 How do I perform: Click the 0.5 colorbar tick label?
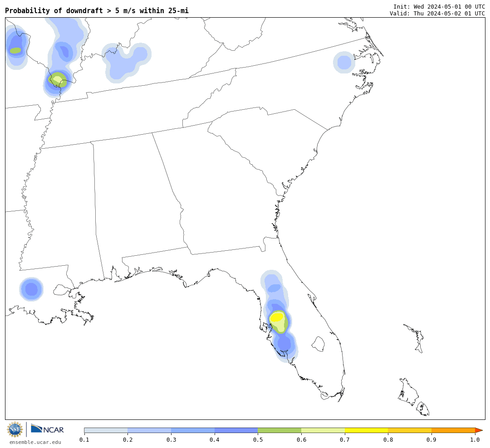tap(258, 440)
